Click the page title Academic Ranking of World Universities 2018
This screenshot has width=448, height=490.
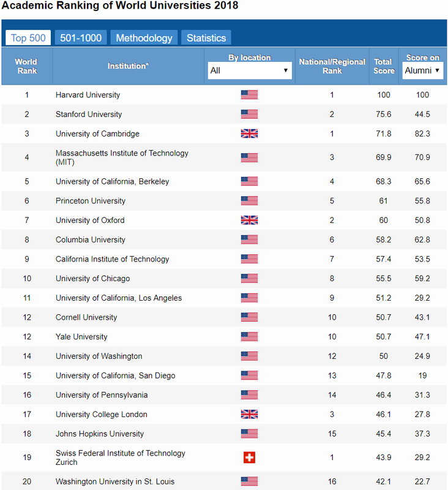tap(120, 6)
